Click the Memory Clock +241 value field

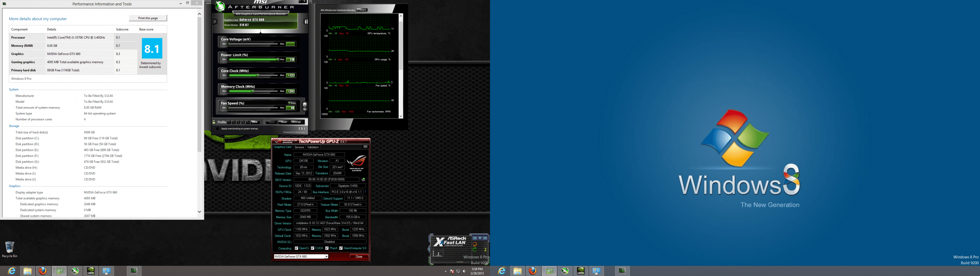[x=291, y=91]
